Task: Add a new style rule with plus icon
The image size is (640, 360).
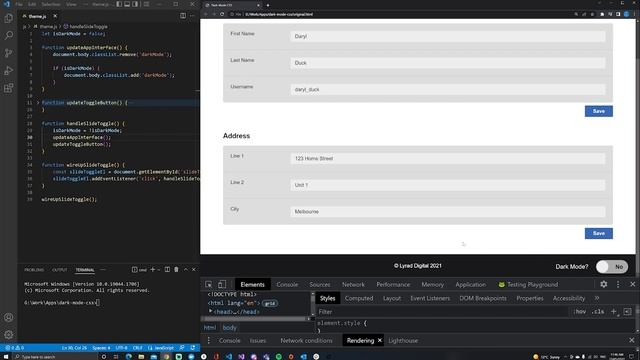Action: [x=613, y=312]
